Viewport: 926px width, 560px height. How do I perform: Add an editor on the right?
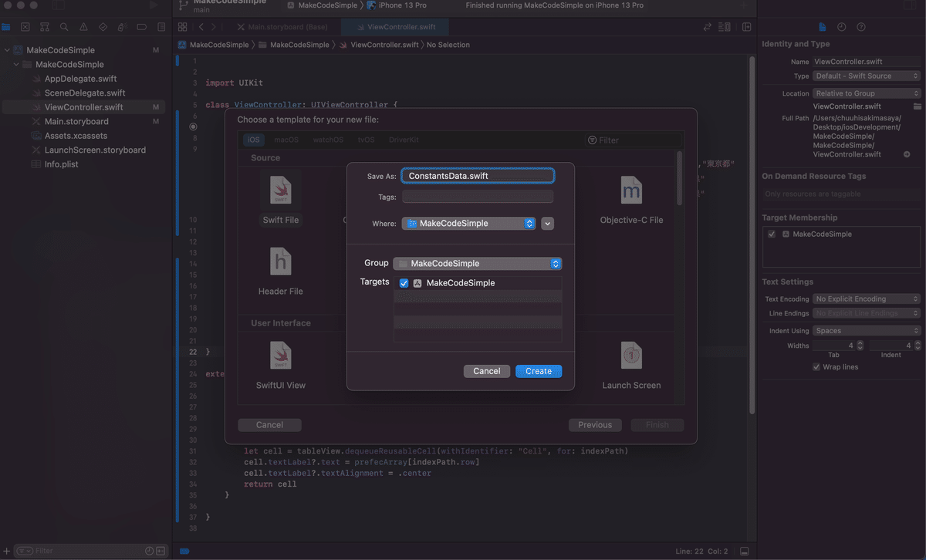coord(746,27)
